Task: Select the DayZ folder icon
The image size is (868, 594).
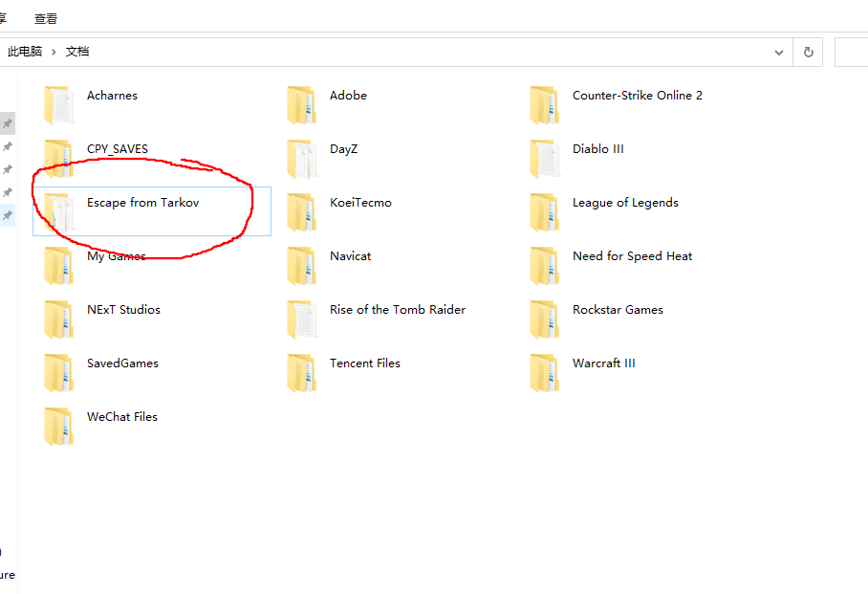Action: [x=302, y=159]
